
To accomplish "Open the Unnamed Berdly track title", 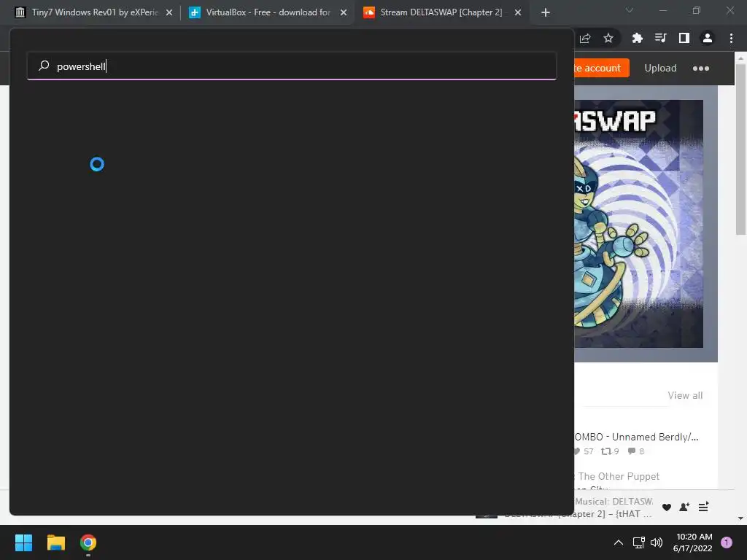I will pyautogui.click(x=636, y=437).
